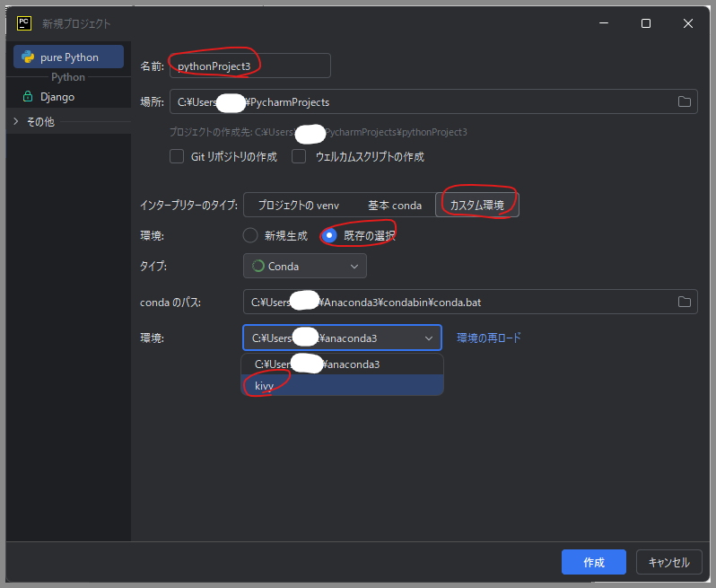Screen dimensions: 716x588
Task: Choose kivy environment in dropdown list
Action: click(x=342, y=385)
